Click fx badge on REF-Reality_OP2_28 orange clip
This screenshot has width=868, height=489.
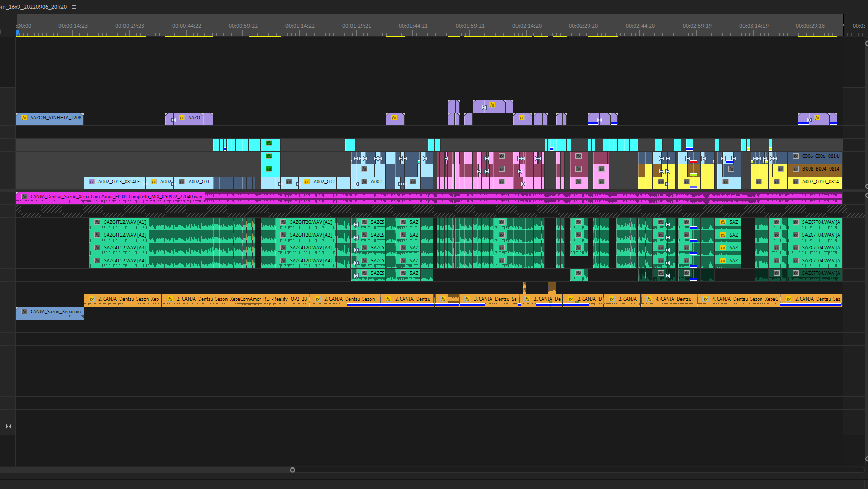170,299
